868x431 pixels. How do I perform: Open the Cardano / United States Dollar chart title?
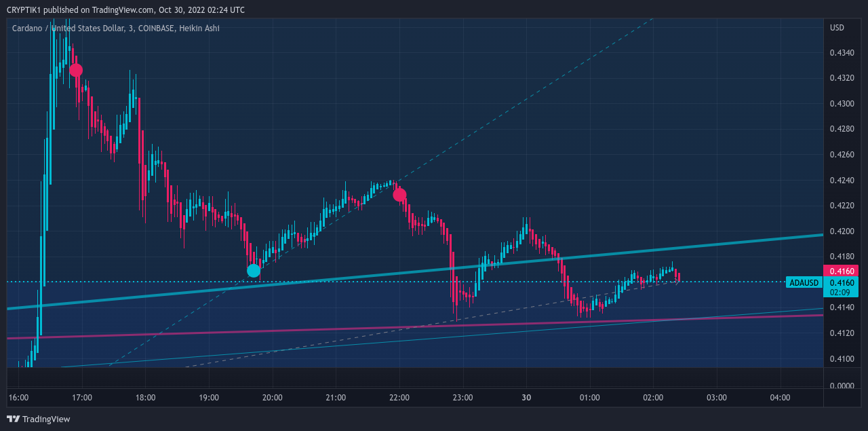click(115, 28)
